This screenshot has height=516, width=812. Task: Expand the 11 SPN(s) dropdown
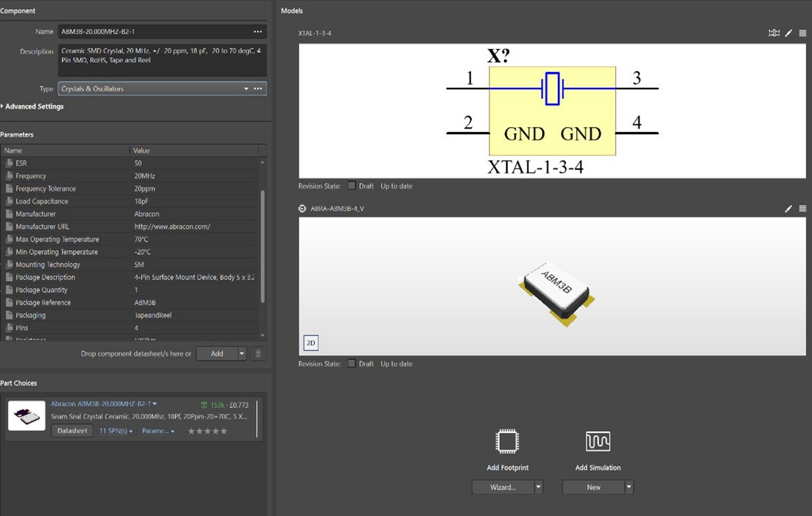pos(115,431)
